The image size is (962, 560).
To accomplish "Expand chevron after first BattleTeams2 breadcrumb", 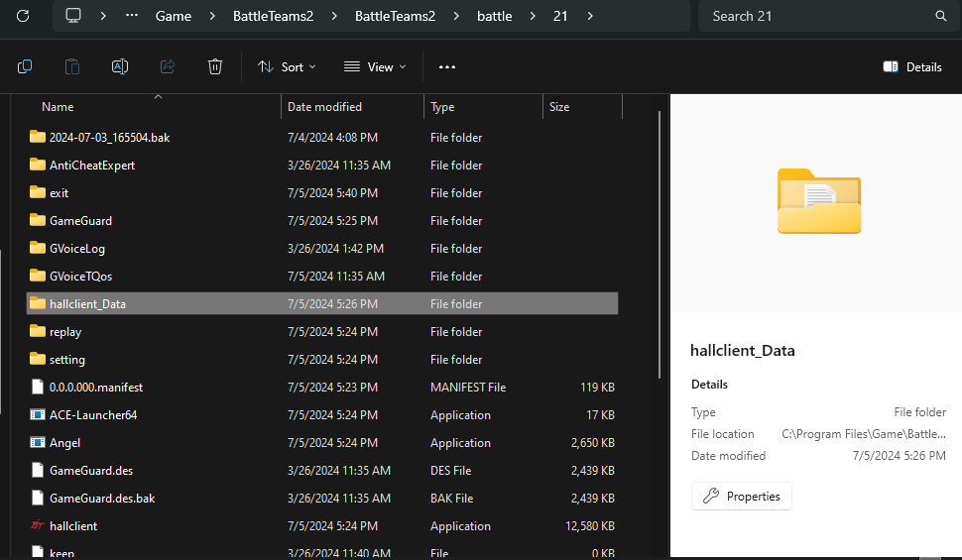I will (334, 16).
